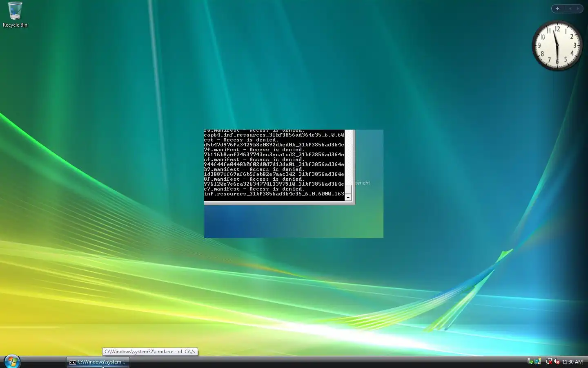Click the 'cf.manifest - Access is denied.' line

pyautogui.click(x=254, y=159)
